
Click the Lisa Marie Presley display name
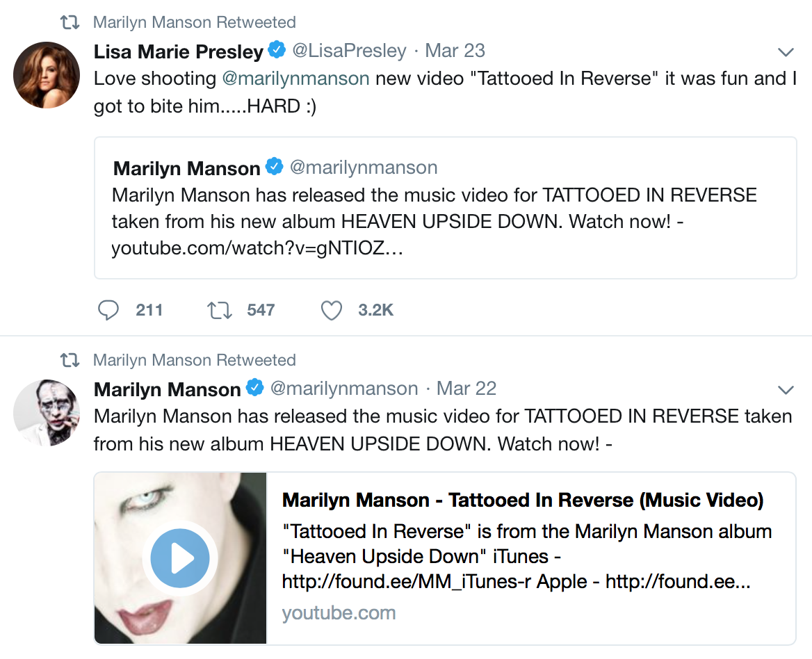(x=179, y=51)
